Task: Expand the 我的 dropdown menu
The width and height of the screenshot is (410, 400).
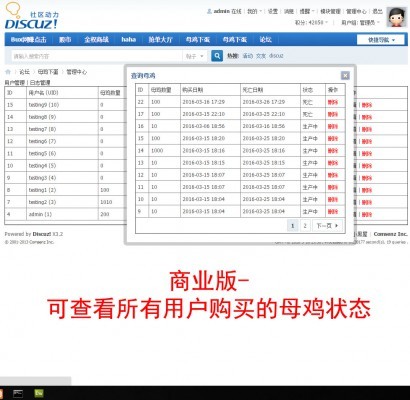Action: (254, 11)
